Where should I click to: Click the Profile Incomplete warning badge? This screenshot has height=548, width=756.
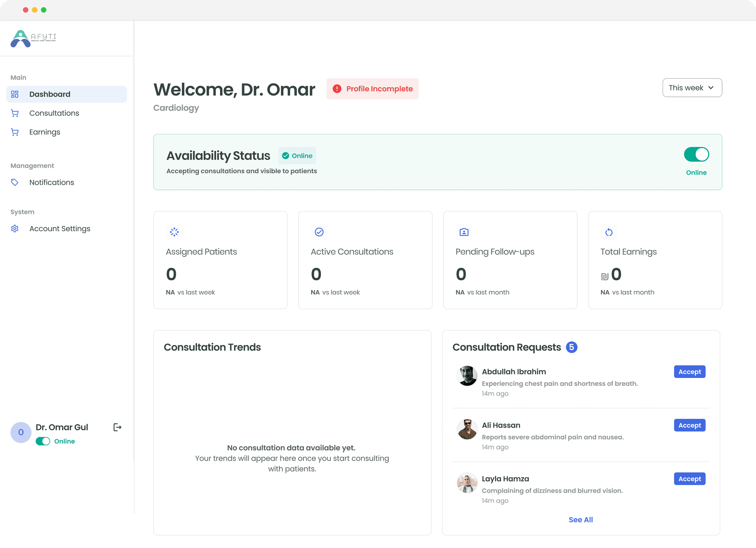click(x=372, y=89)
